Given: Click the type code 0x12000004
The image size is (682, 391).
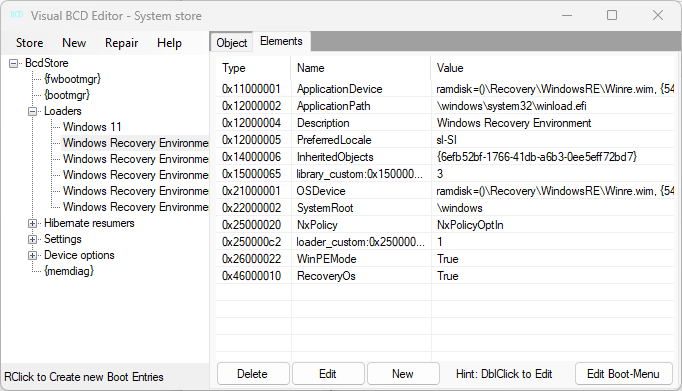Looking at the screenshot, I should [251, 123].
